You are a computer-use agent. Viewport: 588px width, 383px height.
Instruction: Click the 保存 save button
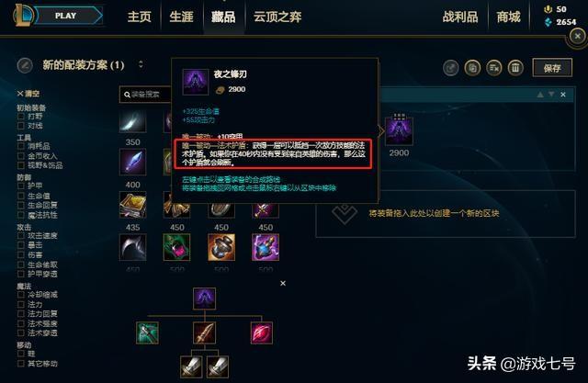tap(552, 68)
